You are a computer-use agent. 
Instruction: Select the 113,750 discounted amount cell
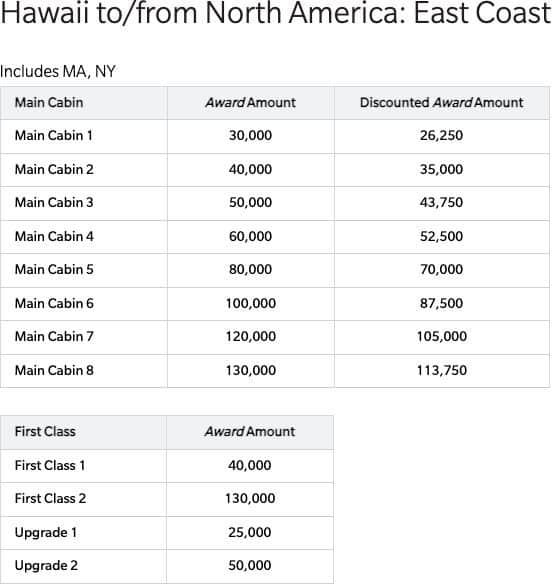coord(442,370)
